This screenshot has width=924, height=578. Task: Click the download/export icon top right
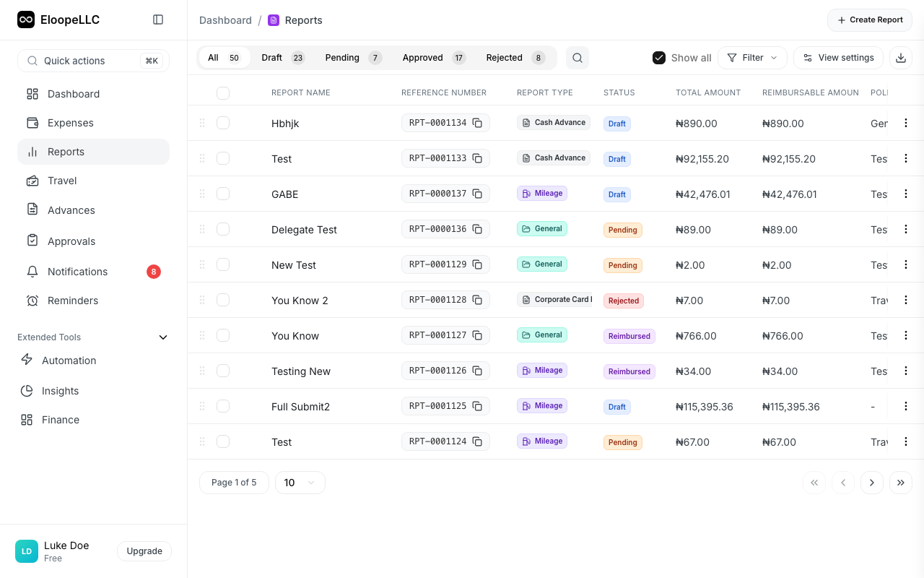pos(901,57)
